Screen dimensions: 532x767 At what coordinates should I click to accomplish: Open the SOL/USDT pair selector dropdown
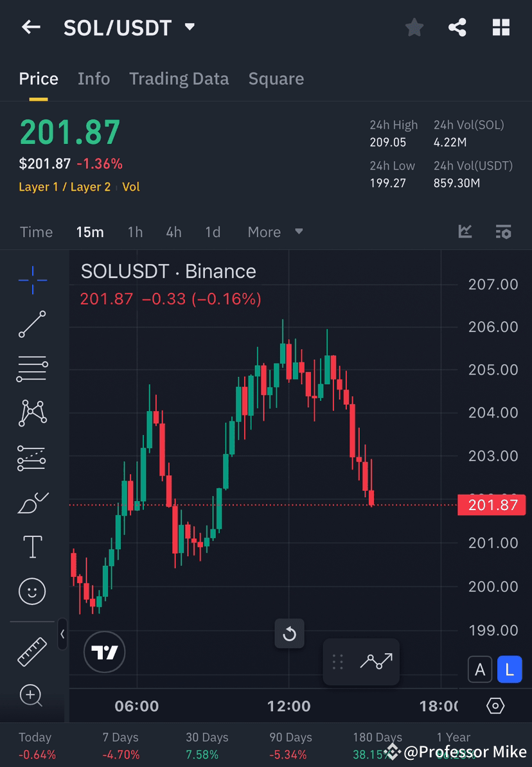[190, 27]
